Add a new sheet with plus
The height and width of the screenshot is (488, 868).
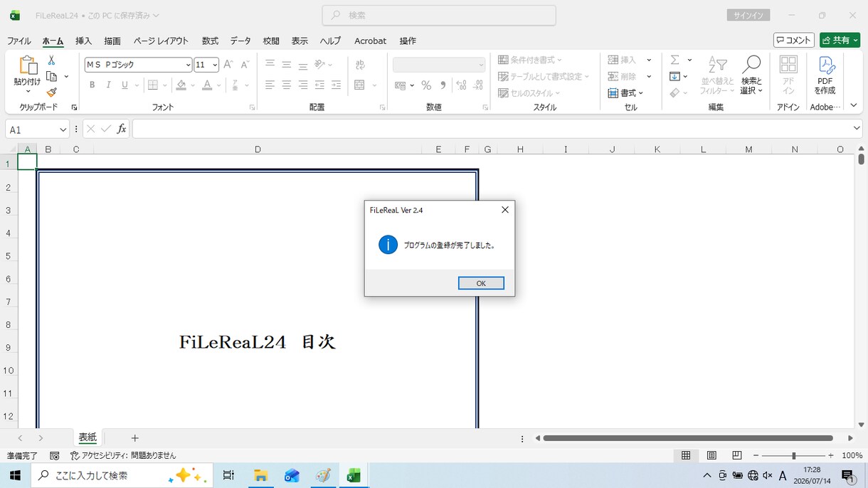click(x=135, y=438)
